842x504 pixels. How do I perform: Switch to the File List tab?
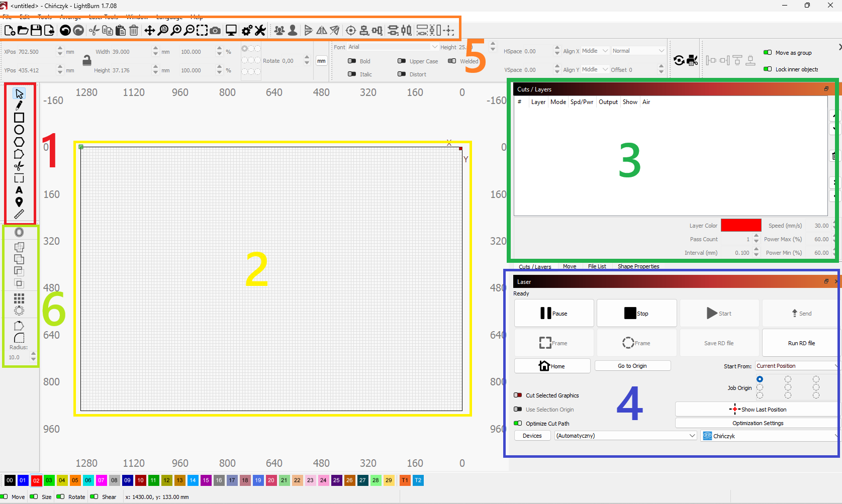coord(597,266)
